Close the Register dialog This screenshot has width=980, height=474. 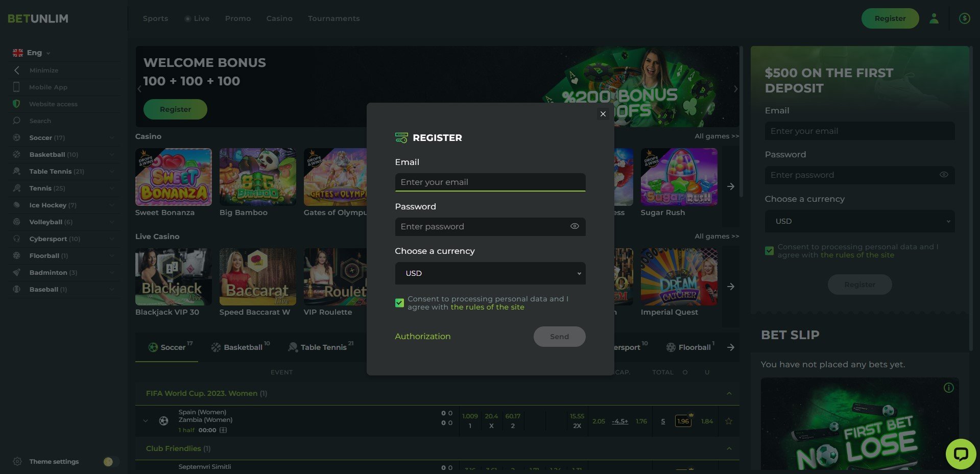click(603, 114)
